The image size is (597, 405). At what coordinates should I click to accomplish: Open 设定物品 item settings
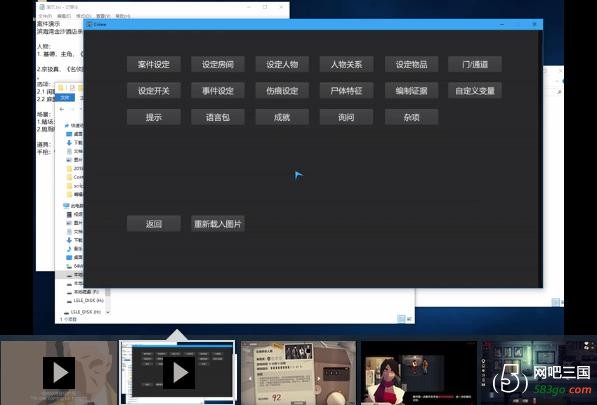coord(412,64)
